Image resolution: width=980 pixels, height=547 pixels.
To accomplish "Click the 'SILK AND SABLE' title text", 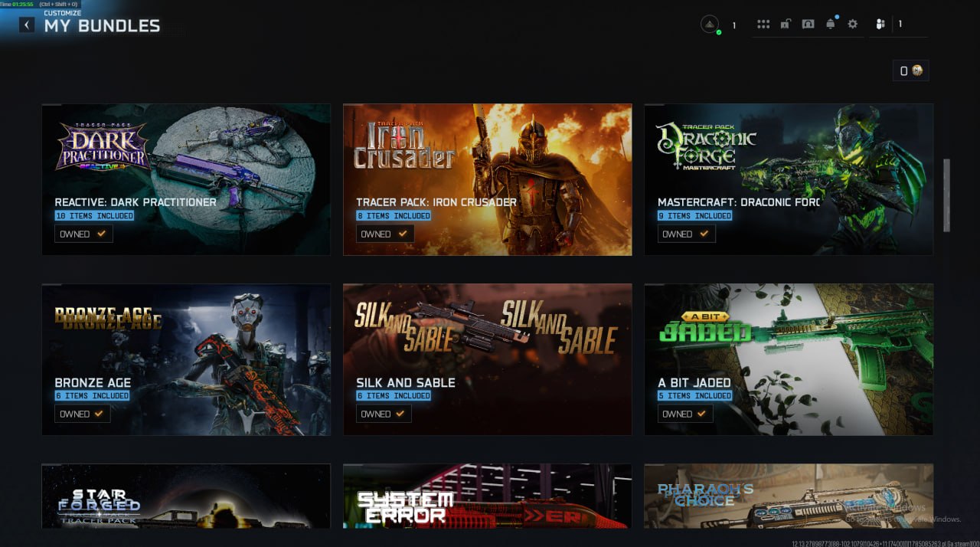I will [406, 382].
